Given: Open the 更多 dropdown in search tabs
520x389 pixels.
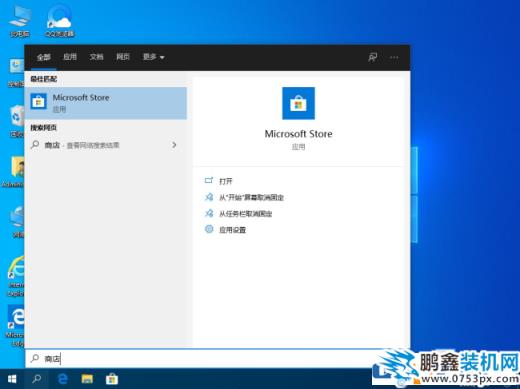Looking at the screenshot, I should [153, 57].
